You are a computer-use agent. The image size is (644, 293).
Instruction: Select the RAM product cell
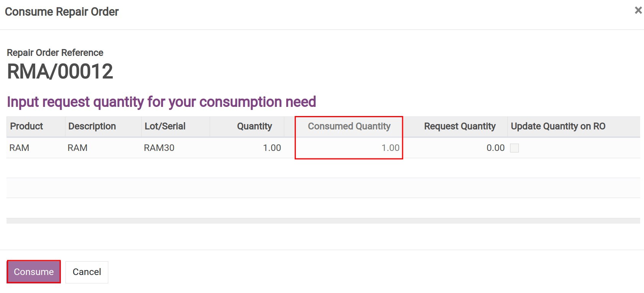point(19,148)
